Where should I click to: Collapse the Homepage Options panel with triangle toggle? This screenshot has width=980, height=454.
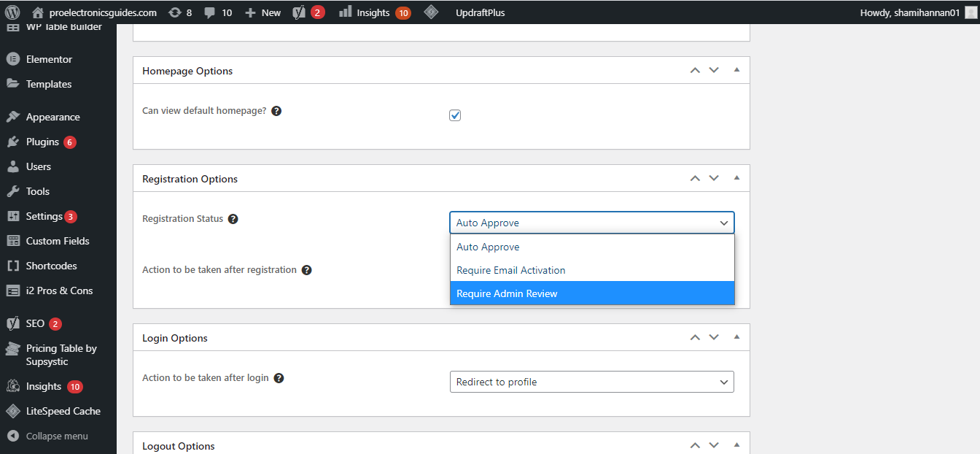pyautogui.click(x=736, y=70)
